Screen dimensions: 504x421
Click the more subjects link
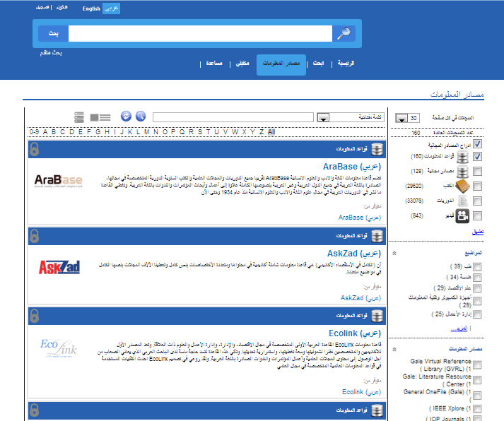[x=459, y=328]
